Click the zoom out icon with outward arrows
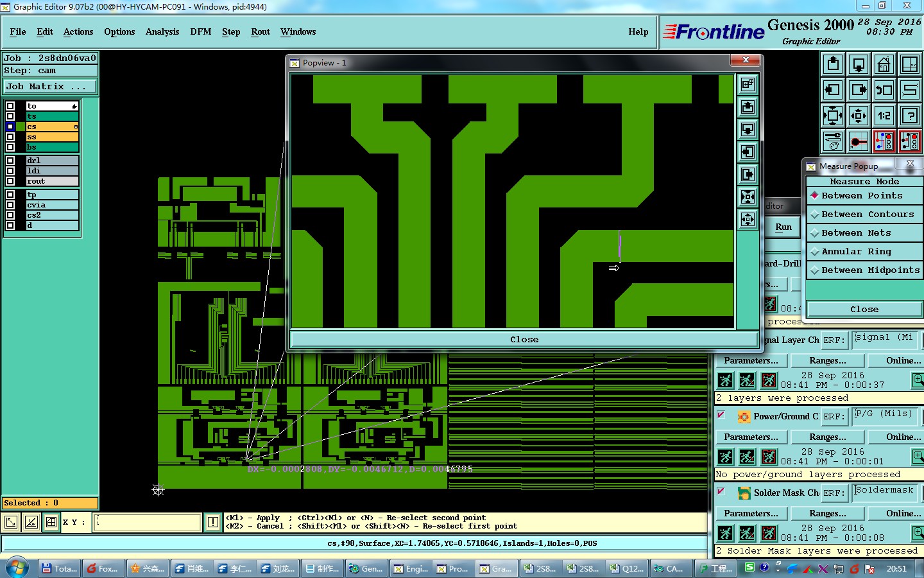The width and height of the screenshot is (924, 578). [x=833, y=116]
